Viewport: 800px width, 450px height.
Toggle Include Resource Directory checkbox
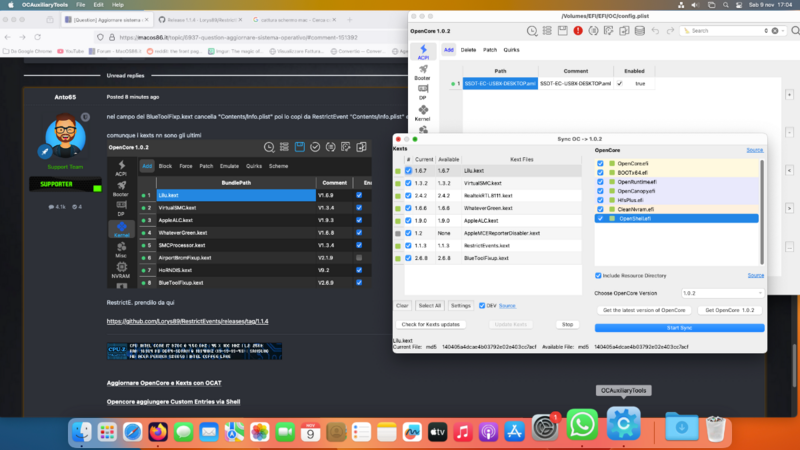click(x=599, y=274)
